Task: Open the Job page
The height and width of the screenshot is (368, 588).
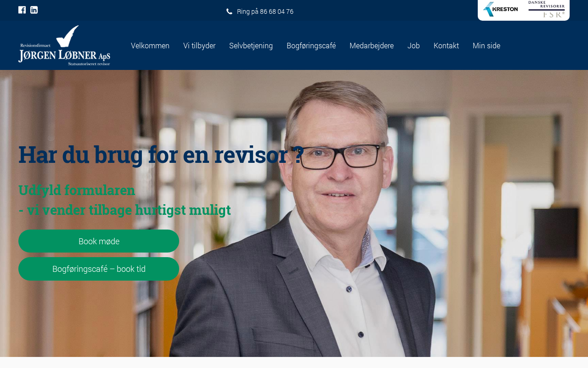Action: click(413, 46)
